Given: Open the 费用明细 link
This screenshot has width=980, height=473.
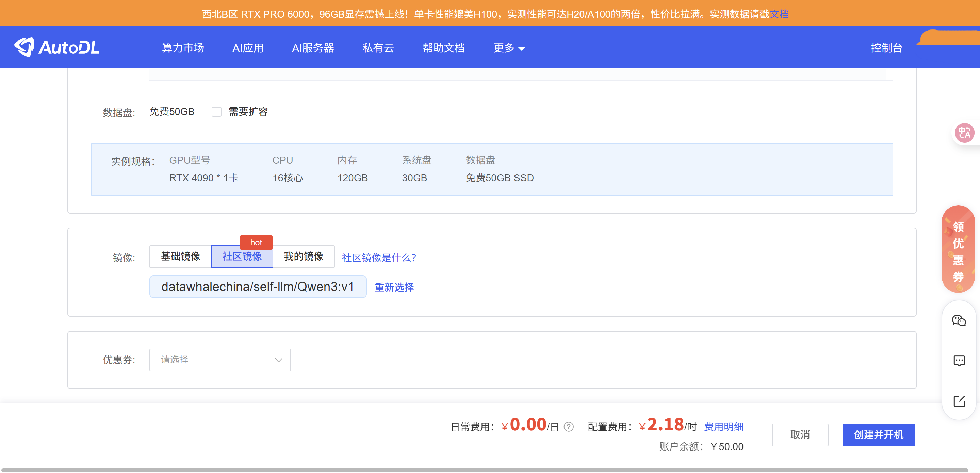Looking at the screenshot, I should point(723,427).
